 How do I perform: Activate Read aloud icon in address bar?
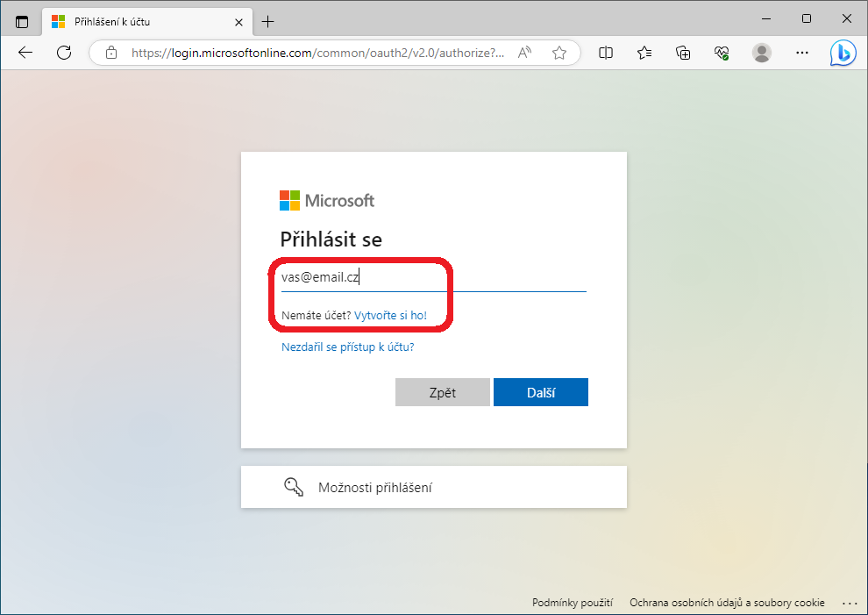click(x=524, y=53)
